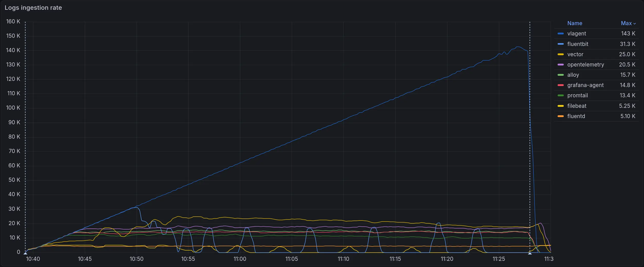Click the 143 K max value for vlagent
The width and height of the screenshot is (644, 267).
(x=628, y=34)
